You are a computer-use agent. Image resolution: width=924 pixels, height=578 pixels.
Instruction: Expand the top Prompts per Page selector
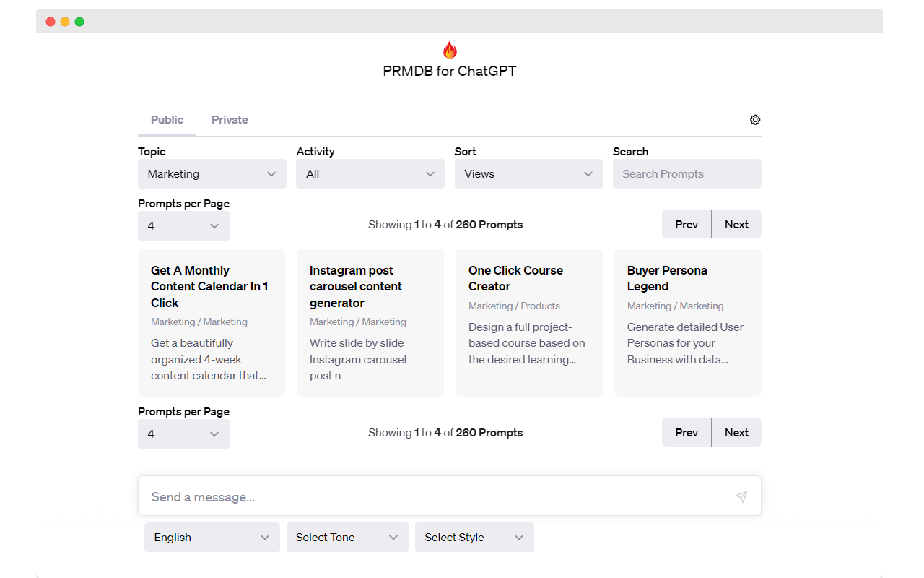(183, 226)
